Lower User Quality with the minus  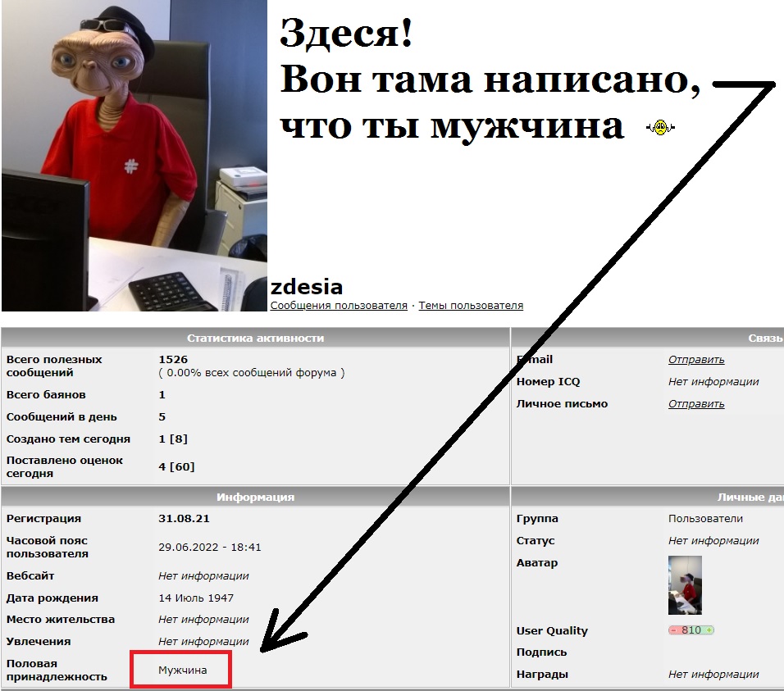pyautogui.click(x=673, y=630)
